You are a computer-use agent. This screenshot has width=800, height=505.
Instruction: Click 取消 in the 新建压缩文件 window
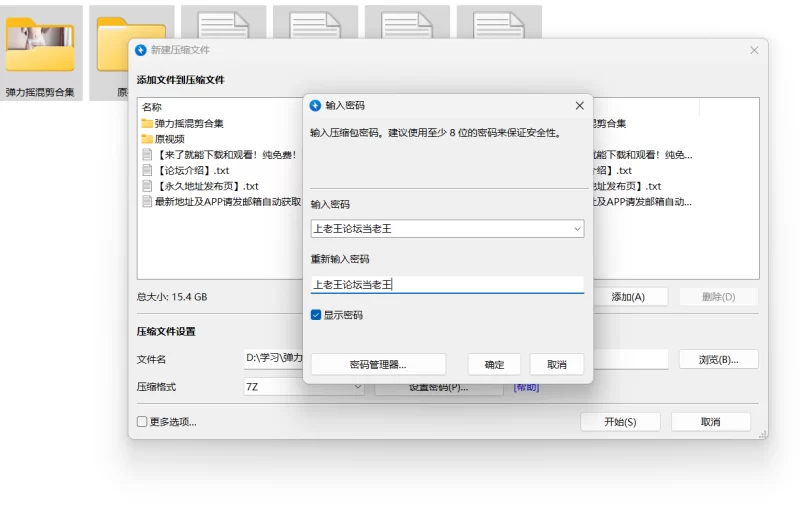coord(710,422)
